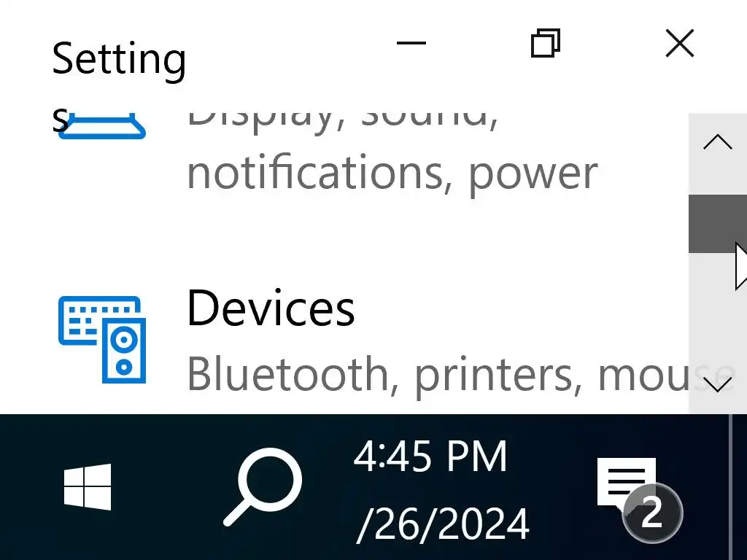The image size is (747, 560).
Task: Click the scrollbar down arrow
Action: pos(718,385)
